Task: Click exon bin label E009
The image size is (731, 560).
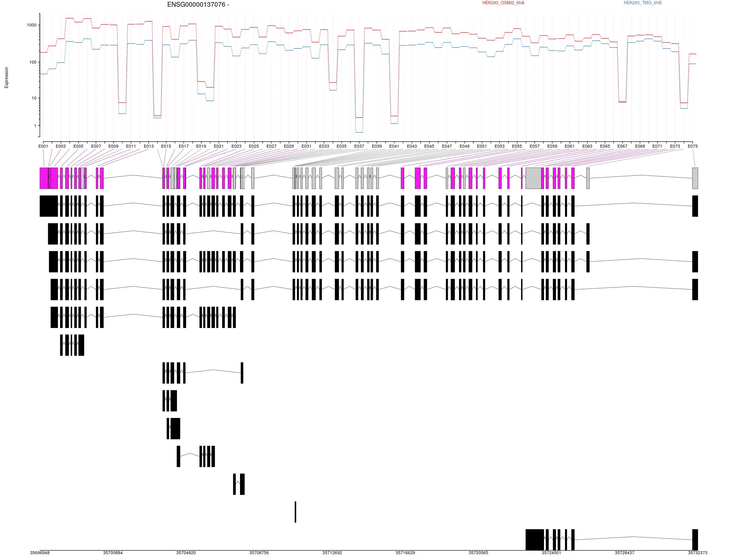Action: click(x=113, y=146)
